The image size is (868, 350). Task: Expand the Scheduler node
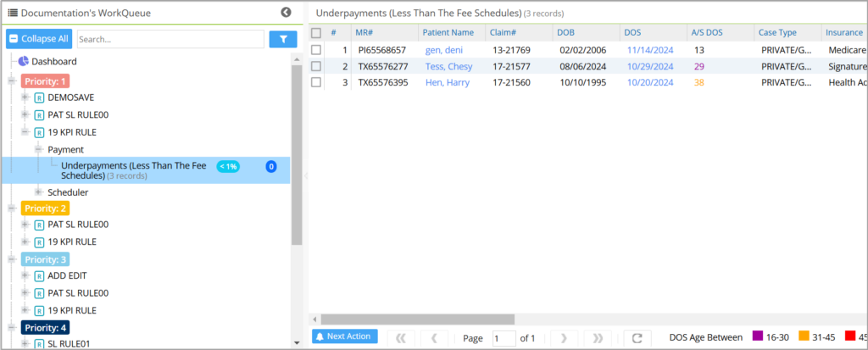coord(39,192)
